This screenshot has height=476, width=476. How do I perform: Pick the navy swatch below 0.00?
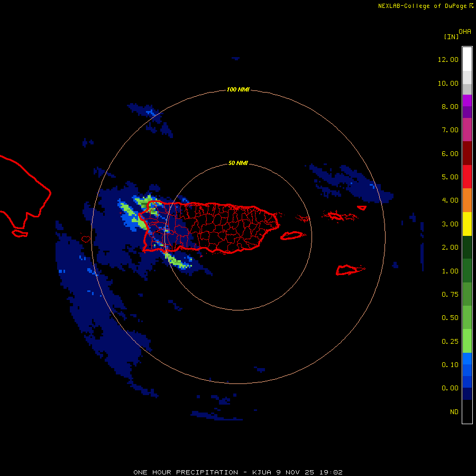[467, 393]
